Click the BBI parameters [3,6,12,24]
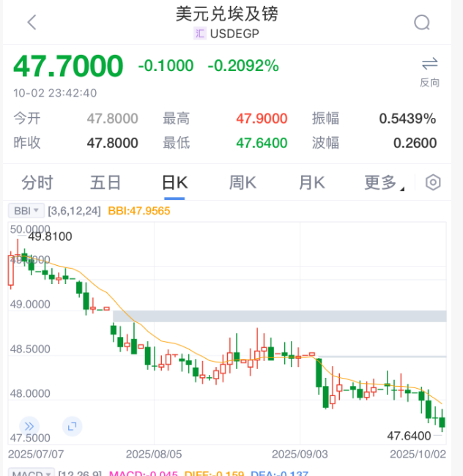This screenshot has width=463, height=476. (74, 211)
